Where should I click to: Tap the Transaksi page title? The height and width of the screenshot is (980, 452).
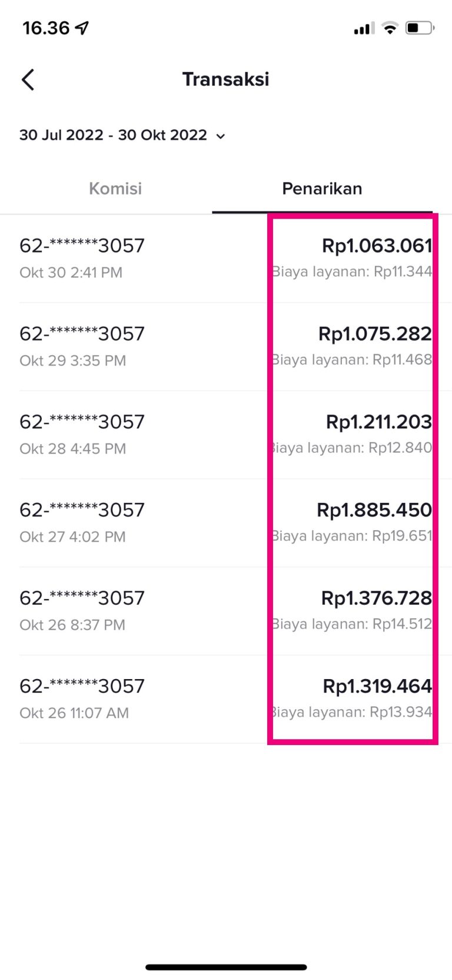coord(226,80)
